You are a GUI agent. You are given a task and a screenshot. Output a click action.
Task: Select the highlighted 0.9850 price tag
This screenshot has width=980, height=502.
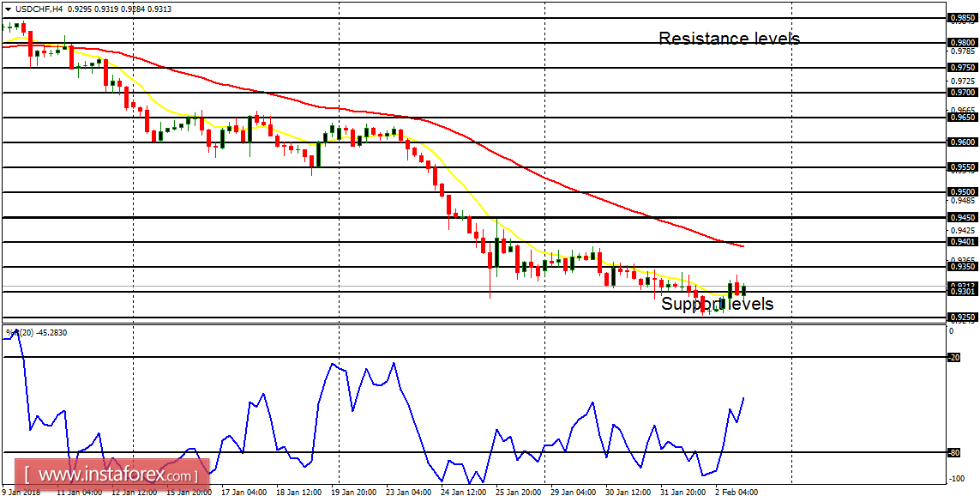962,16
